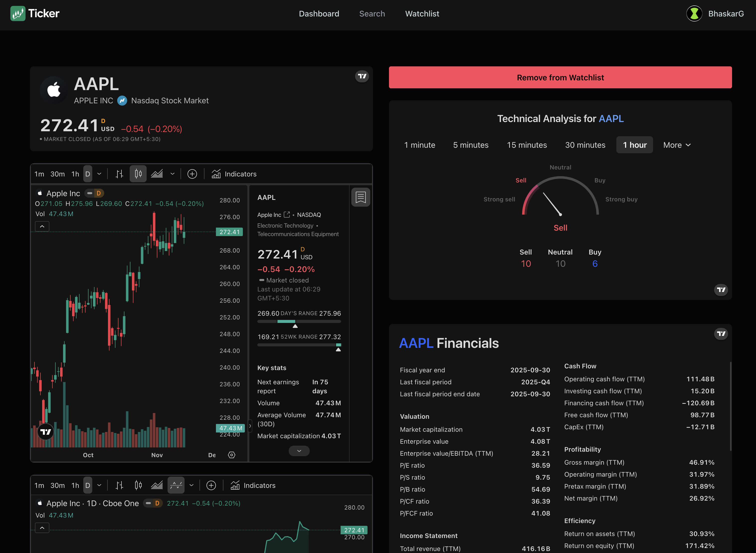Collapse upper chart legend with caret button
The height and width of the screenshot is (553, 756).
[42, 226]
